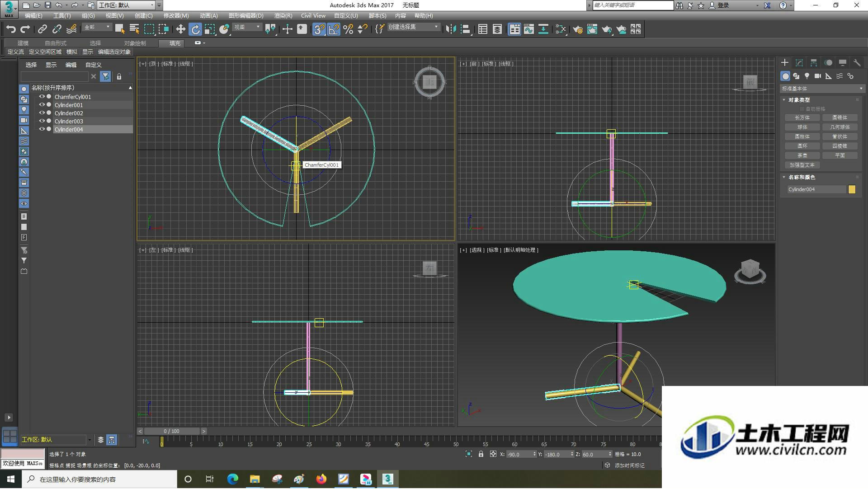
Task: Toggle the Percent Snap button
Action: coord(348,29)
